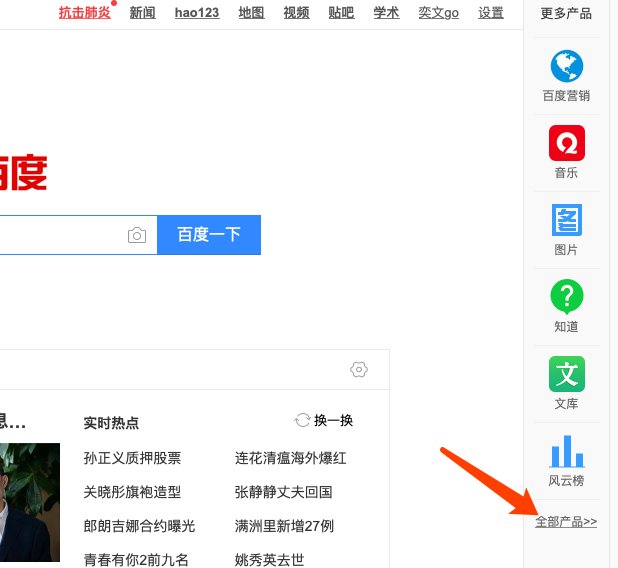Click the refresh arrows icon next to 换一换
Viewport: 618px width, 568px height.
pyautogui.click(x=302, y=420)
